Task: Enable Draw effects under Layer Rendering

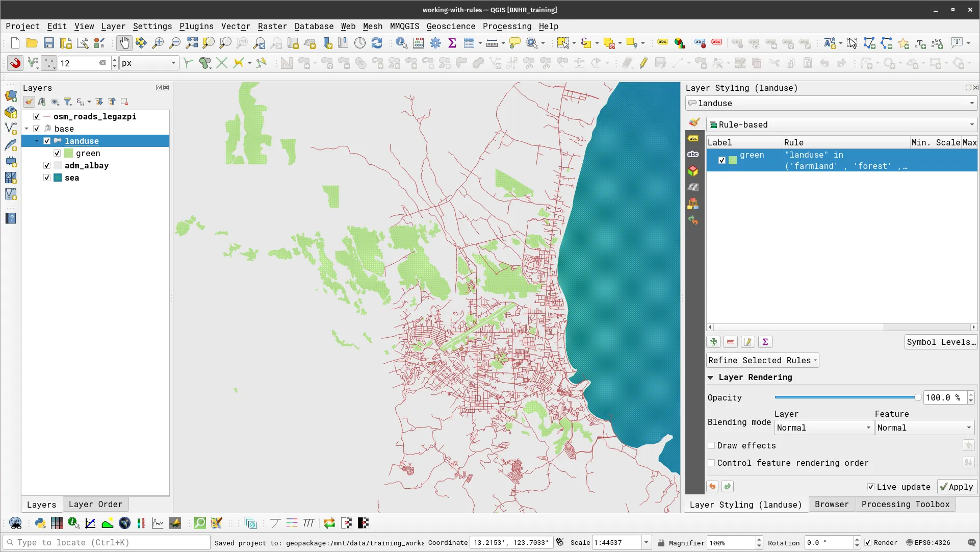Action: 712,445
